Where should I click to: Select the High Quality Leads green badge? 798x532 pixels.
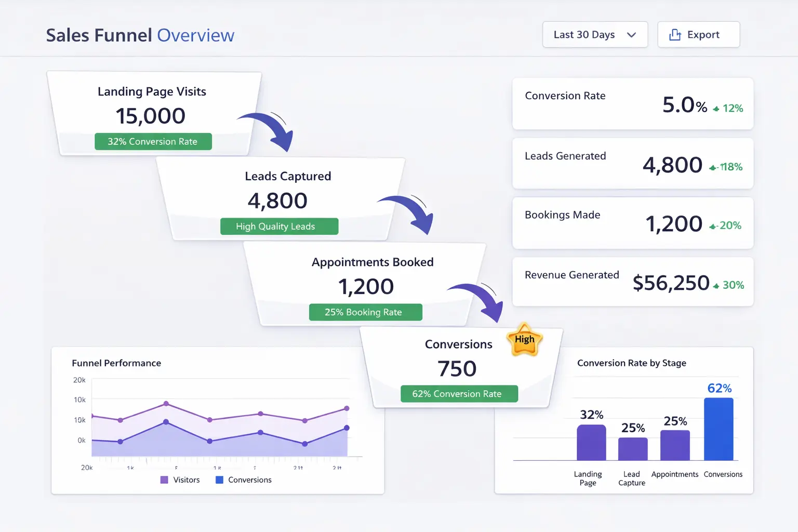279,227
